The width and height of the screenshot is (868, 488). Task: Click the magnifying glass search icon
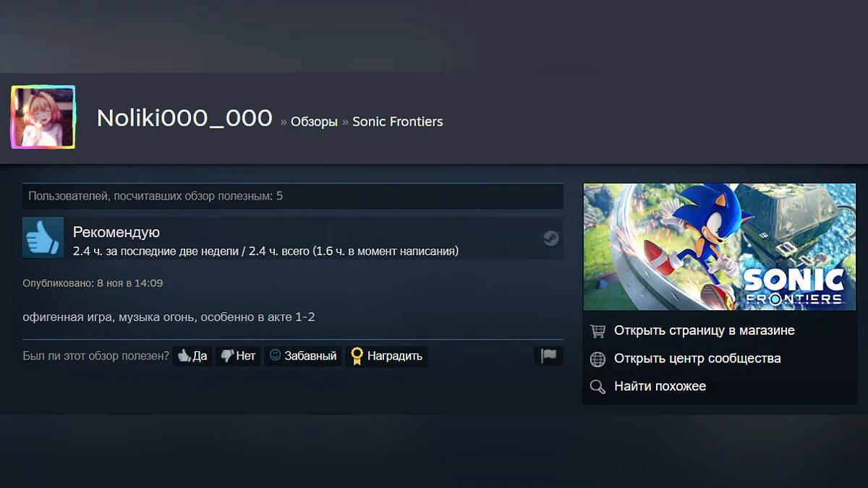[x=597, y=387]
